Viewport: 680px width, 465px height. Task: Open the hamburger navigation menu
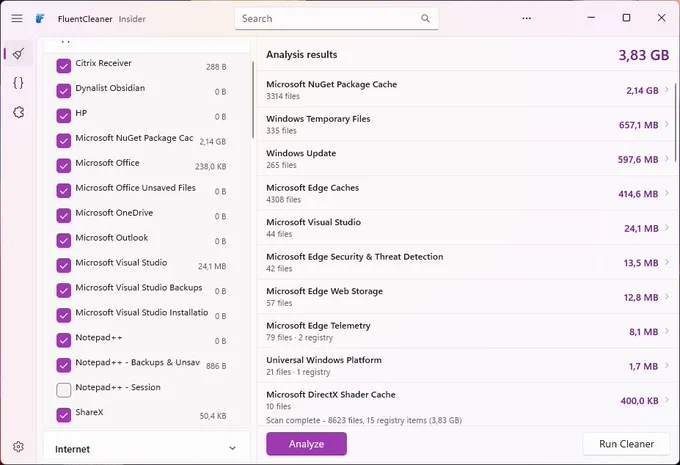tap(17, 18)
